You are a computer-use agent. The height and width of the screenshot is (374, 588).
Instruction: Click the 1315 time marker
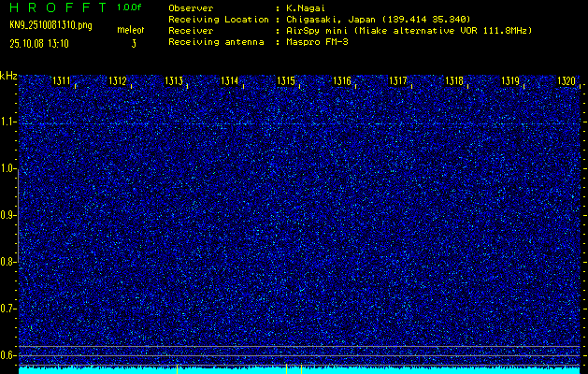tap(286, 81)
